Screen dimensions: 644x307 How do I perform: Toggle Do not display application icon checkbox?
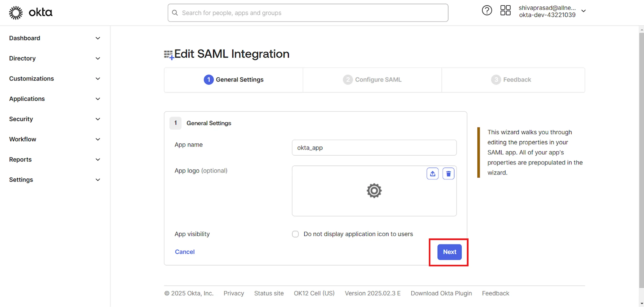[x=295, y=234]
